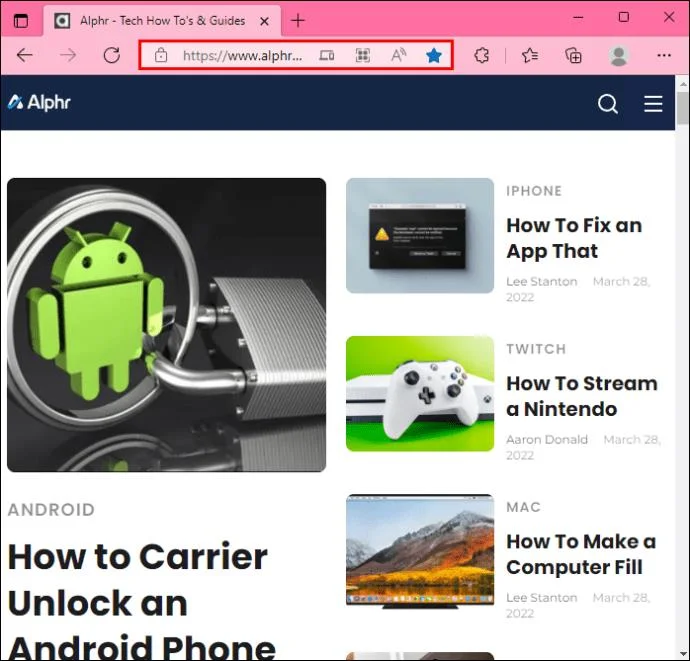Screen dimensions: 690x661
Task: Open the iPhone app error thumbnail
Action: [420, 235]
